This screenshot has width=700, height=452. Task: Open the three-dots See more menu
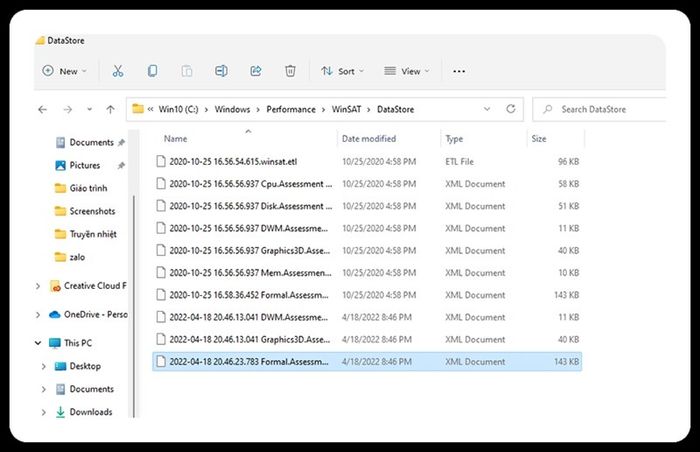[459, 71]
